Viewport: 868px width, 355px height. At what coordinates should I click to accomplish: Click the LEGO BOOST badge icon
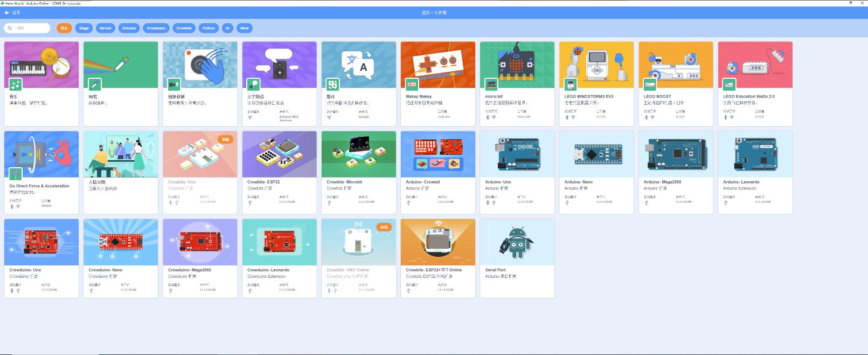pyautogui.click(x=650, y=84)
